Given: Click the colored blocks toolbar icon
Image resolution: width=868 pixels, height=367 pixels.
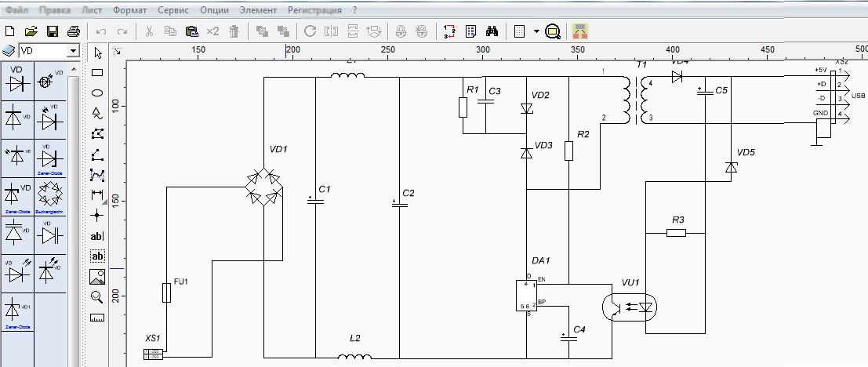Looking at the screenshot, I should tap(580, 31).
